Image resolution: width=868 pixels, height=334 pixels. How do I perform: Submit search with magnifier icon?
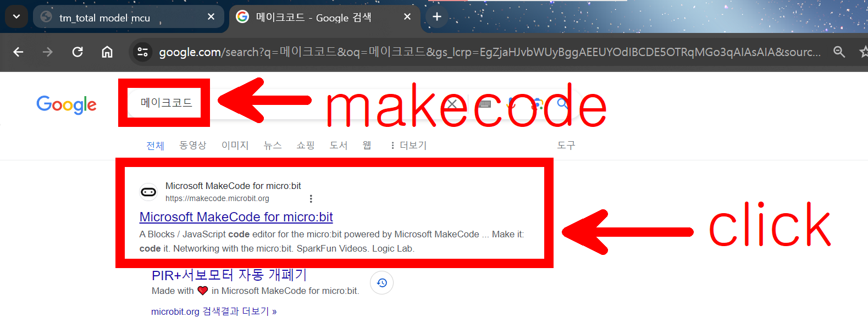562,104
